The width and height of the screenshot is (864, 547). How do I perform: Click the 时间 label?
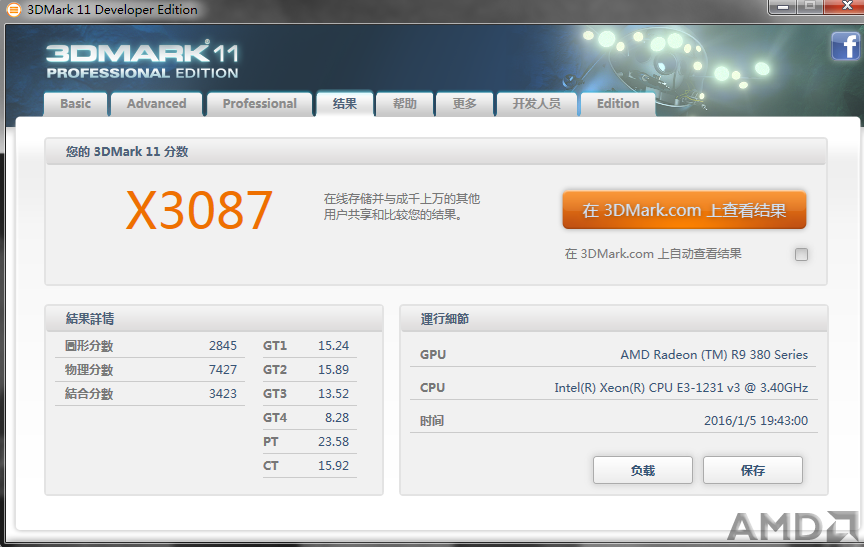pos(432,421)
